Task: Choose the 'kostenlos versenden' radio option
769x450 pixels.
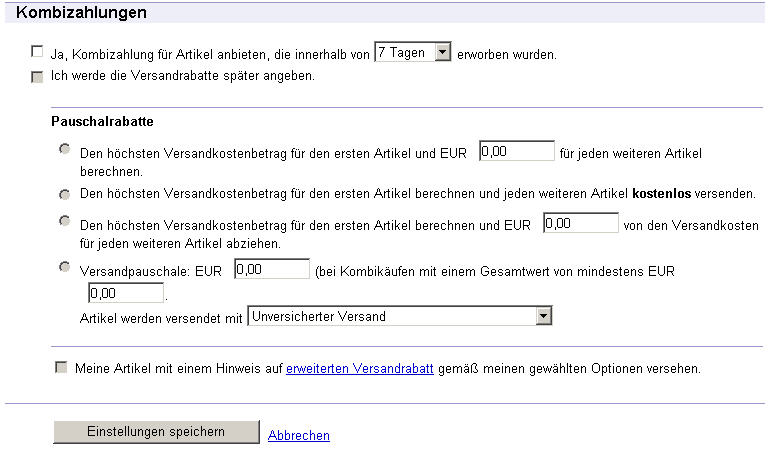Action: pos(65,193)
